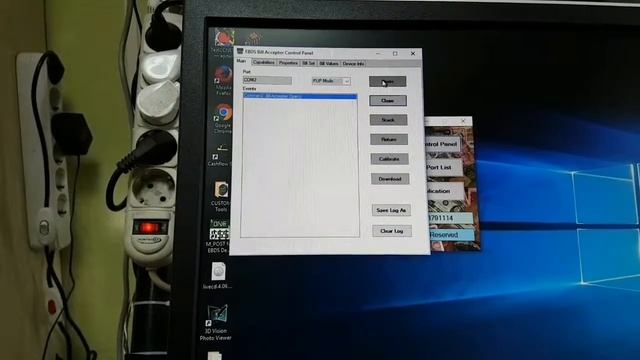The image size is (640, 360).
Task: Open the 3D Vision Photo Viewer shortcut
Action: tap(216, 322)
